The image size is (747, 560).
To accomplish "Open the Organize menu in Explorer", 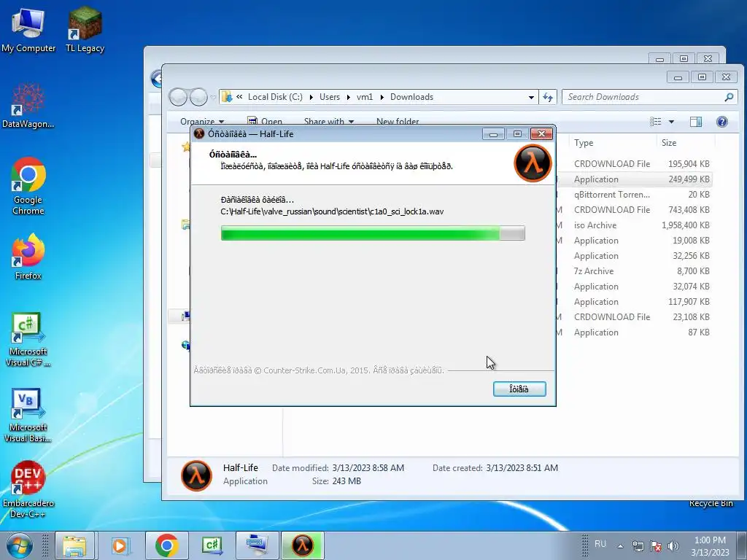I will 202,122.
